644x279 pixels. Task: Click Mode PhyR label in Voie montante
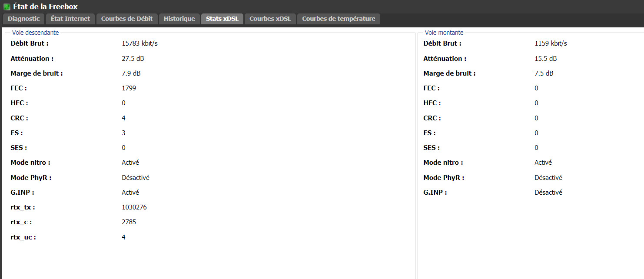click(444, 178)
